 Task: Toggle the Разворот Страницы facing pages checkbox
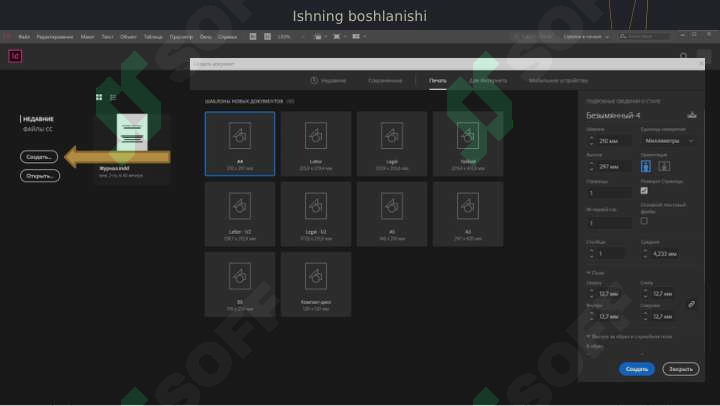coord(644,191)
